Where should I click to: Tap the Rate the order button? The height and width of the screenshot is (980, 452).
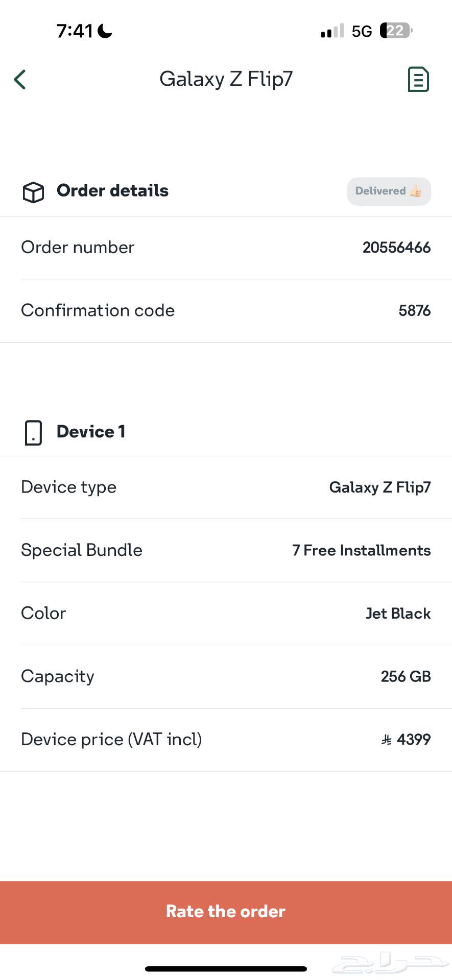(x=226, y=912)
